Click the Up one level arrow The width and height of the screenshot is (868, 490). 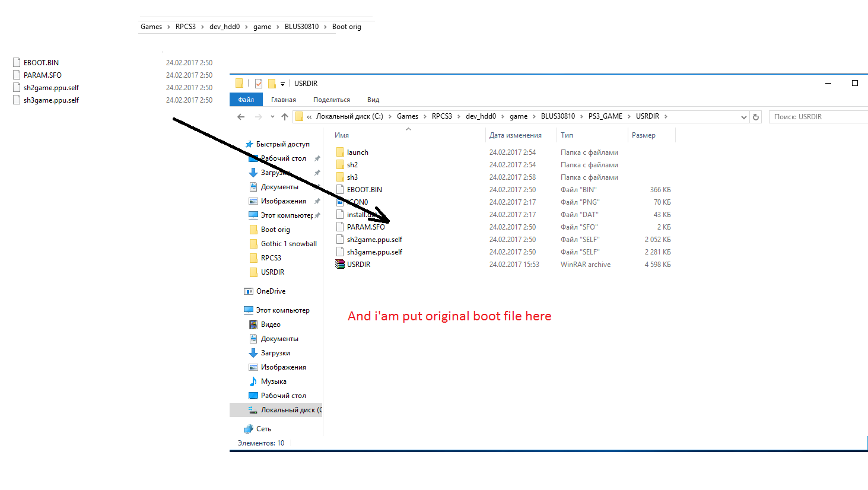point(285,117)
